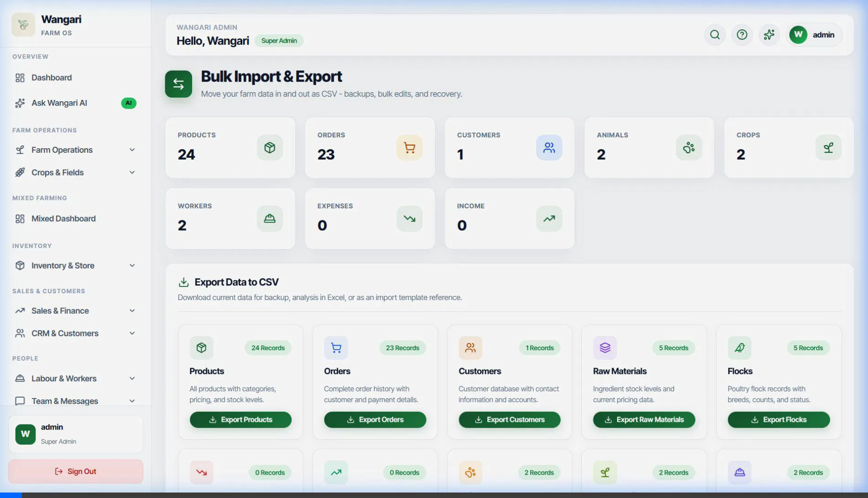This screenshot has width=868, height=498.
Task: Click the Export Data to CSV download icon
Action: click(x=183, y=282)
